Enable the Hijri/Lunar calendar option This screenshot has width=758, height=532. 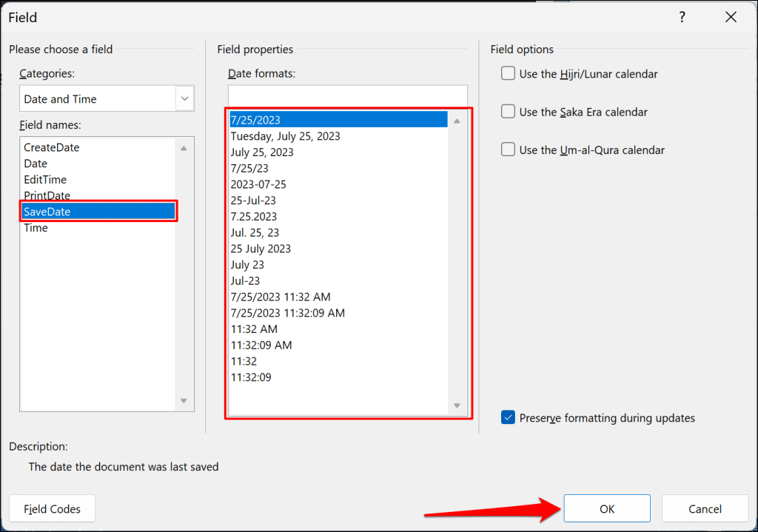coord(509,74)
